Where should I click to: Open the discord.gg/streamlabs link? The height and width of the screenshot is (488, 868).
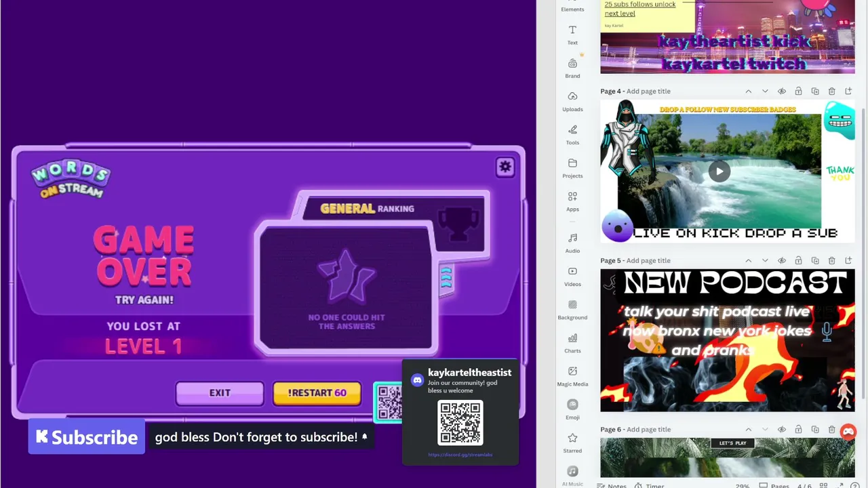tap(460, 455)
